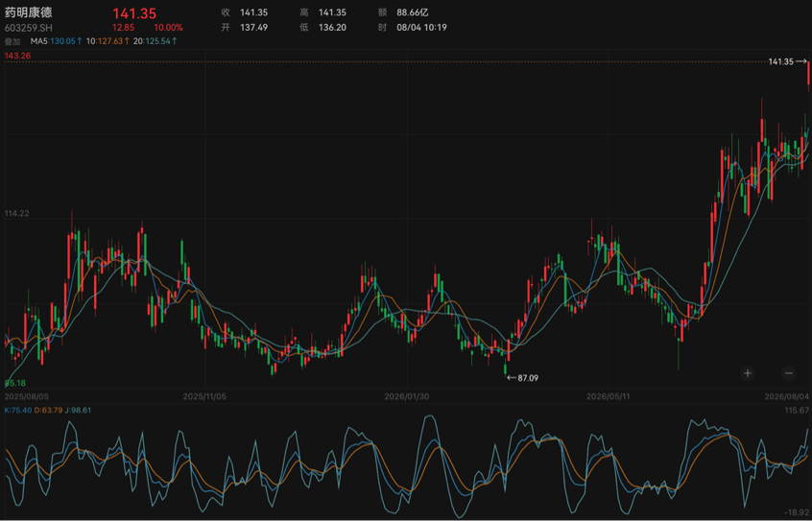Click the high price 141.35 in header
Image resolution: width=812 pixels, height=521 pixels.
coord(332,12)
